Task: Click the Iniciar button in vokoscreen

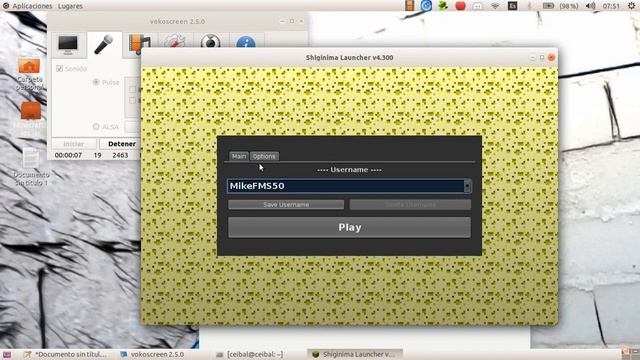Action: pyautogui.click(x=74, y=144)
